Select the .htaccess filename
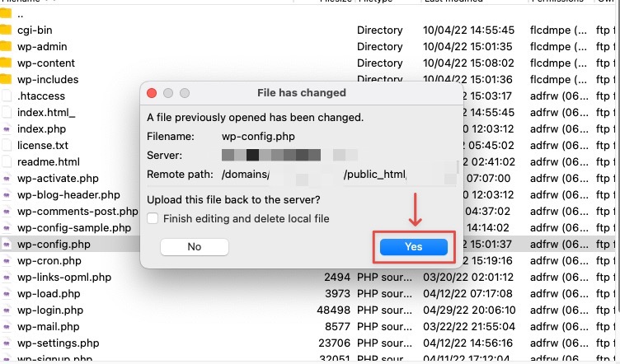The image size is (620, 364). (41, 96)
